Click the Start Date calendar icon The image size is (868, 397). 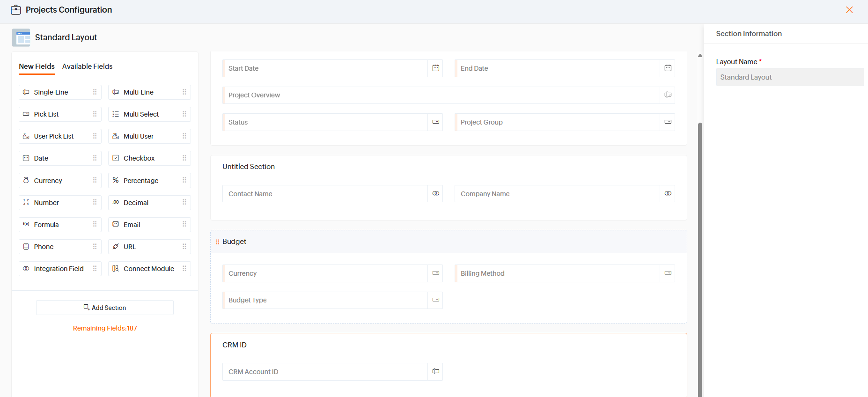[x=435, y=68]
